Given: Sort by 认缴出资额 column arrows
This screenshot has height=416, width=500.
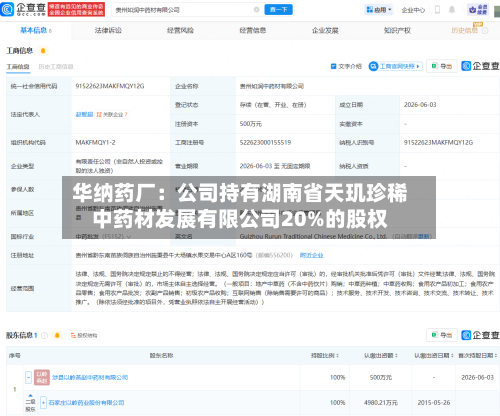Looking at the screenshot, I should (396, 356).
